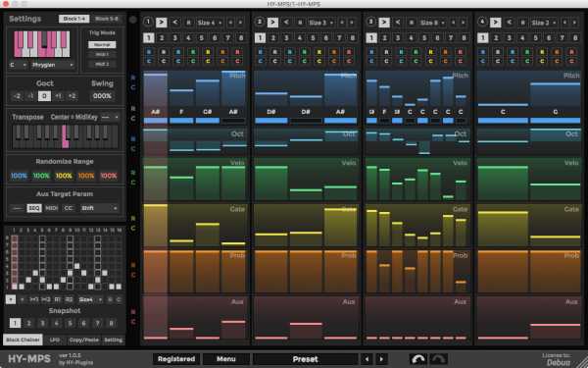Click block 2 R button next to Size

(x=300, y=23)
